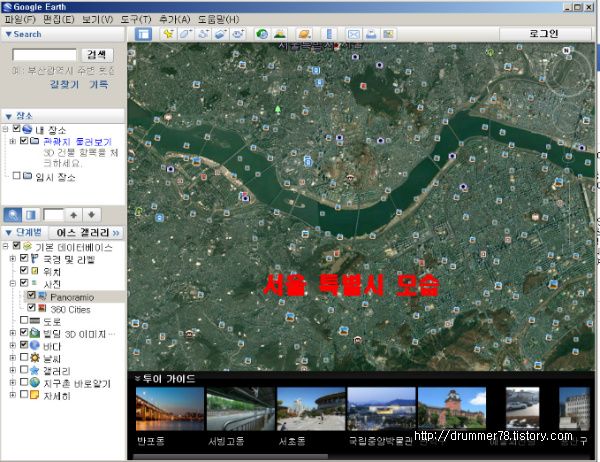600x462 pixels.
Task: Disable the 바다 ocean layer checkbox
Action: point(24,344)
